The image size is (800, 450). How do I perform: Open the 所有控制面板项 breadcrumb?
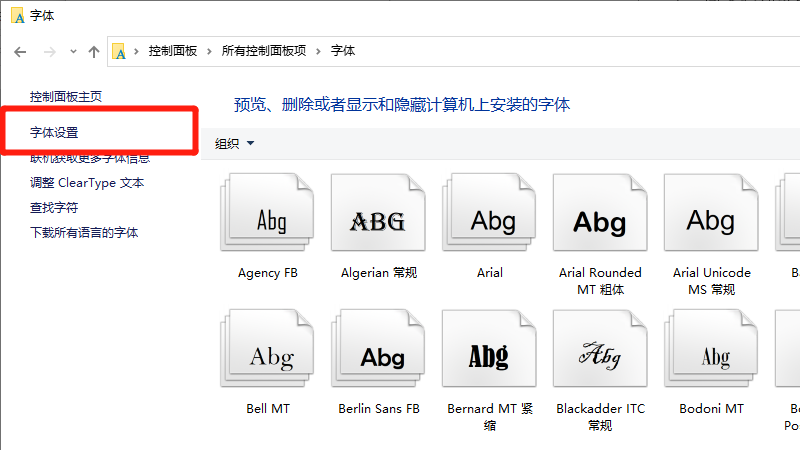point(264,51)
